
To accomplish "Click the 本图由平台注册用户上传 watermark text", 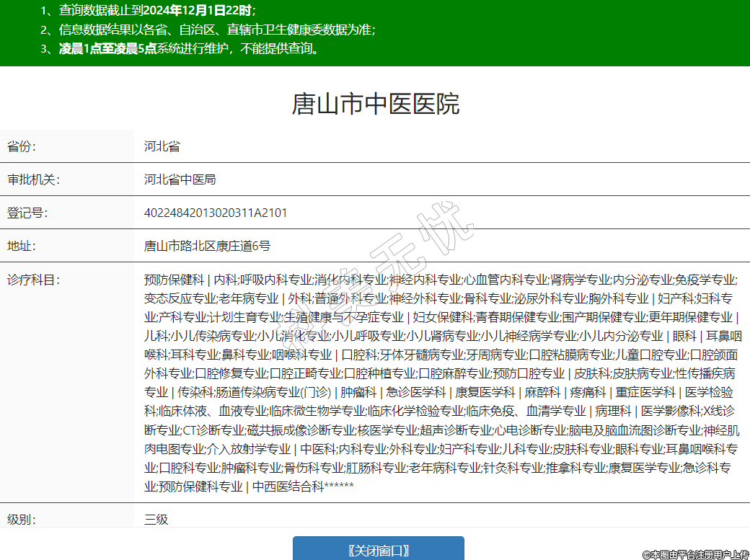I will coord(695,554).
